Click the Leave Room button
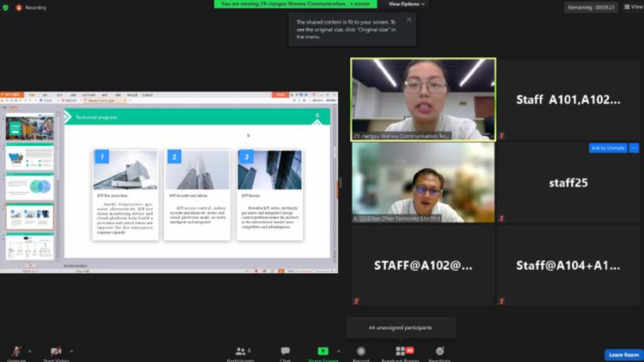This screenshot has width=644, height=362. (x=624, y=355)
